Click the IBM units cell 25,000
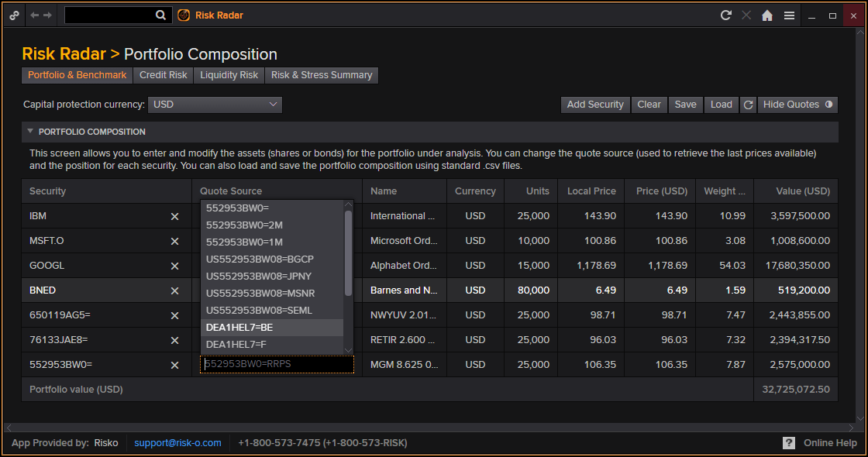The width and height of the screenshot is (868, 457). [x=531, y=216]
